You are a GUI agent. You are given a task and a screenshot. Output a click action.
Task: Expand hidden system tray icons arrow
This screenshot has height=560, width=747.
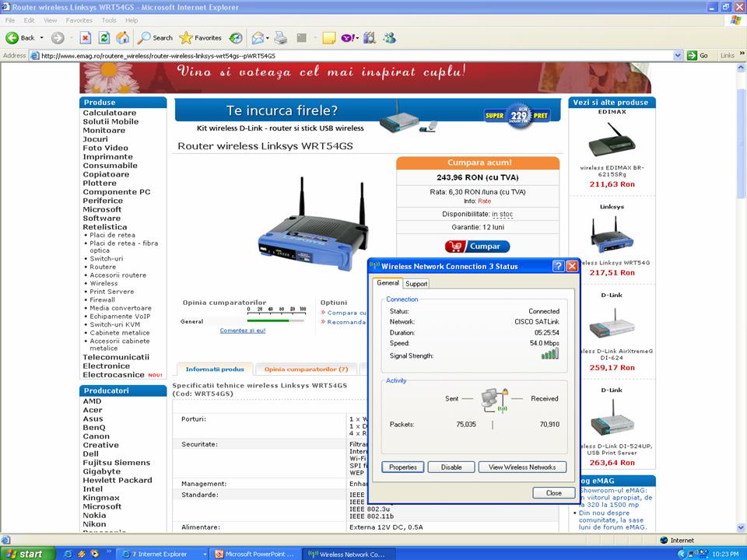[682, 554]
